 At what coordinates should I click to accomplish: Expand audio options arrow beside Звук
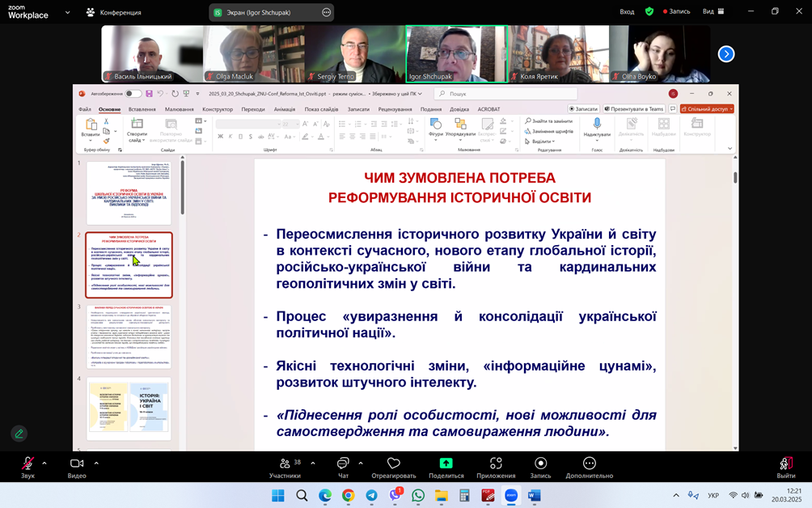(44, 464)
